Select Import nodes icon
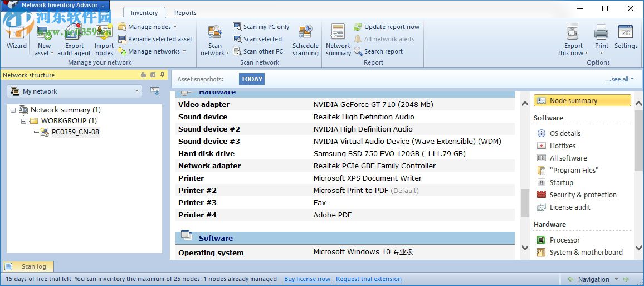This screenshot has height=286, width=644. [x=104, y=32]
